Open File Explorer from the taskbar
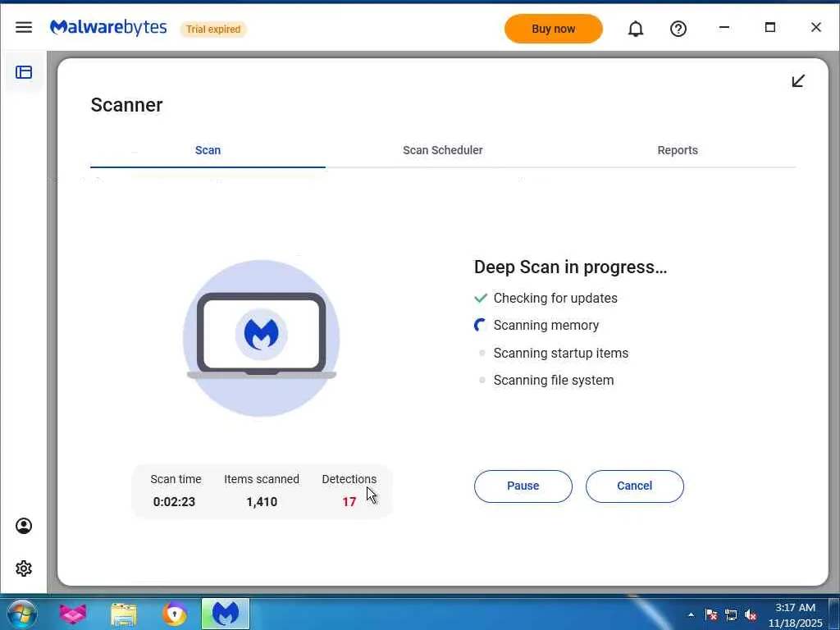The height and width of the screenshot is (630, 840). [124, 614]
